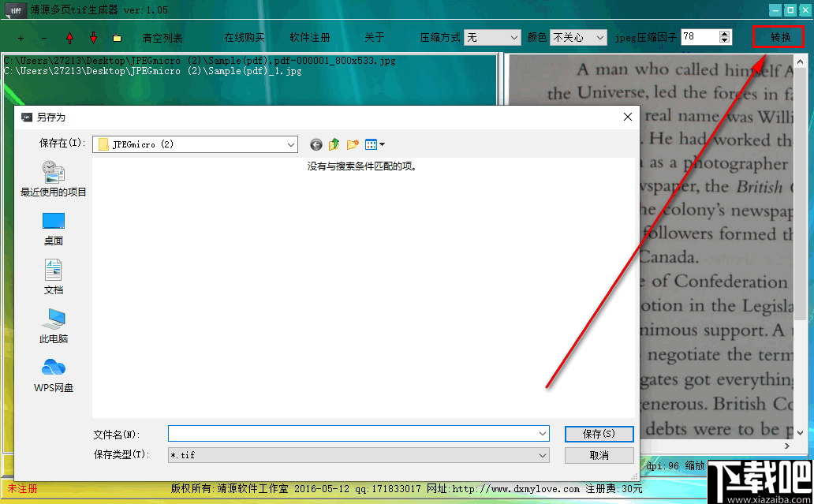This screenshot has width=814, height=504.
Task: Open the view menu icon in dialog
Action: (x=375, y=144)
